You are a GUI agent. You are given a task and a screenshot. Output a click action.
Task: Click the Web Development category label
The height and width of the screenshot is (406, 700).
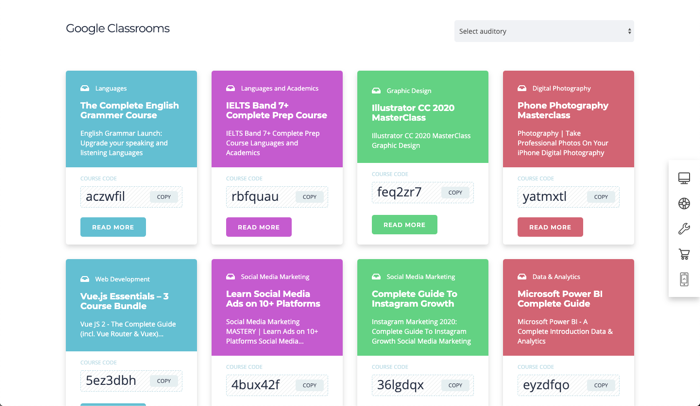click(x=122, y=279)
